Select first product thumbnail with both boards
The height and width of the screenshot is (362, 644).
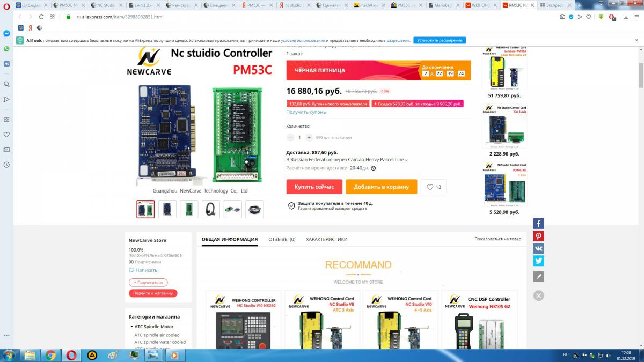145,209
